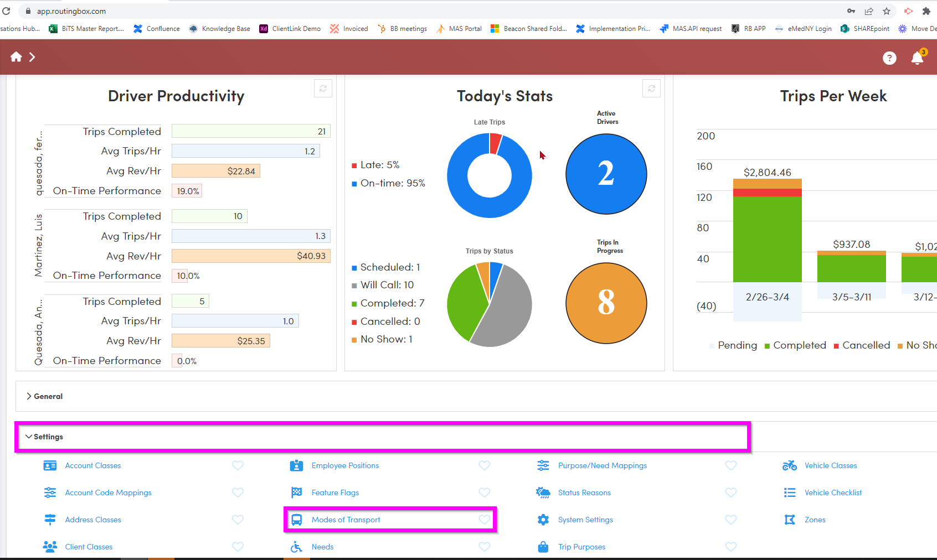Click the System Settings gear icon
This screenshot has width=937, height=560.
[x=543, y=520]
